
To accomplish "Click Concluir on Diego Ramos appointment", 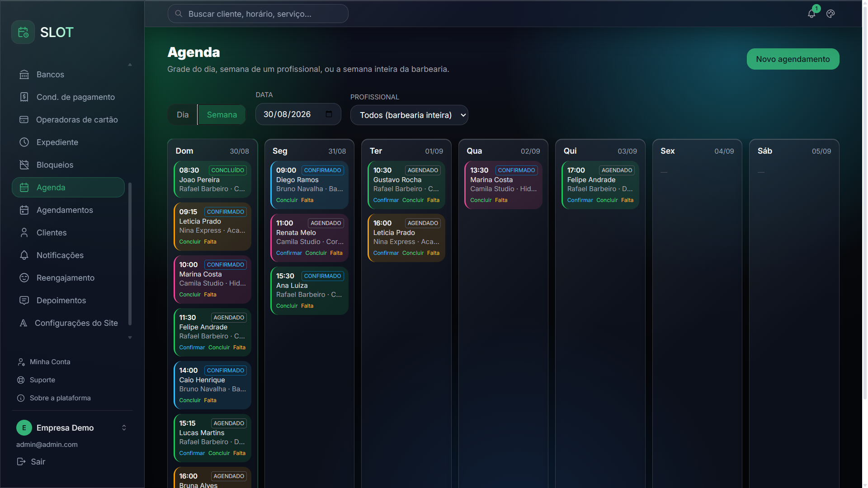I will pos(287,200).
